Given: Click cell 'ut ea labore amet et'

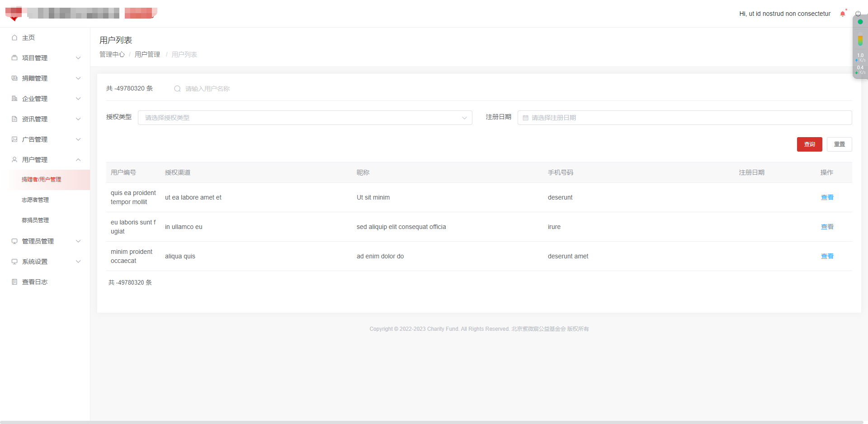Looking at the screenshot, I should (193, 197).
